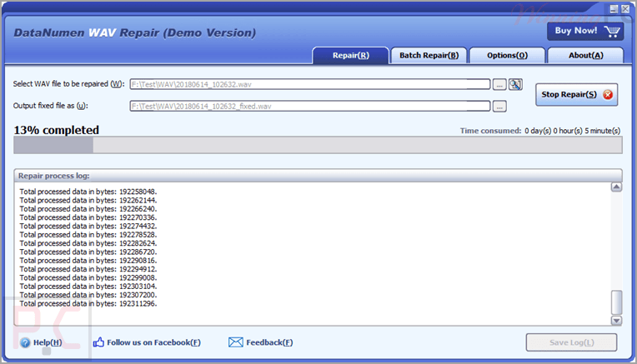Click the Select WAV file path field
The height and width of the screenshot is (364, 637).
click(310, 84)
